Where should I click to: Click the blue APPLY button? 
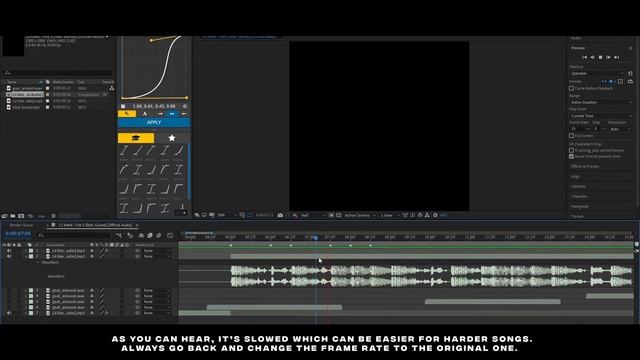154,122
